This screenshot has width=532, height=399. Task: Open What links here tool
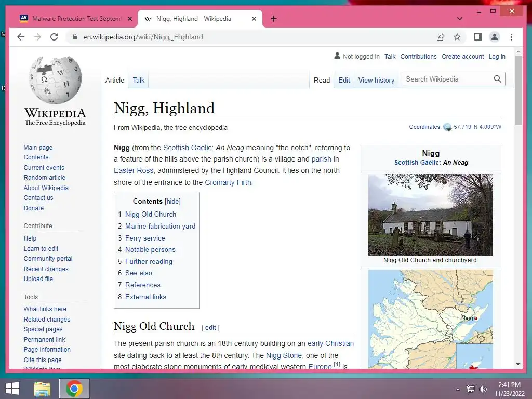point(45,309)
